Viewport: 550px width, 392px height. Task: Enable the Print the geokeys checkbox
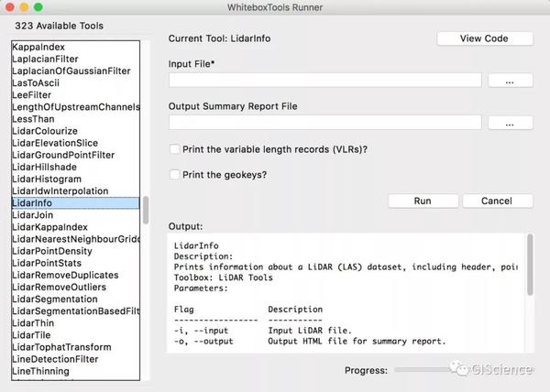174,174
